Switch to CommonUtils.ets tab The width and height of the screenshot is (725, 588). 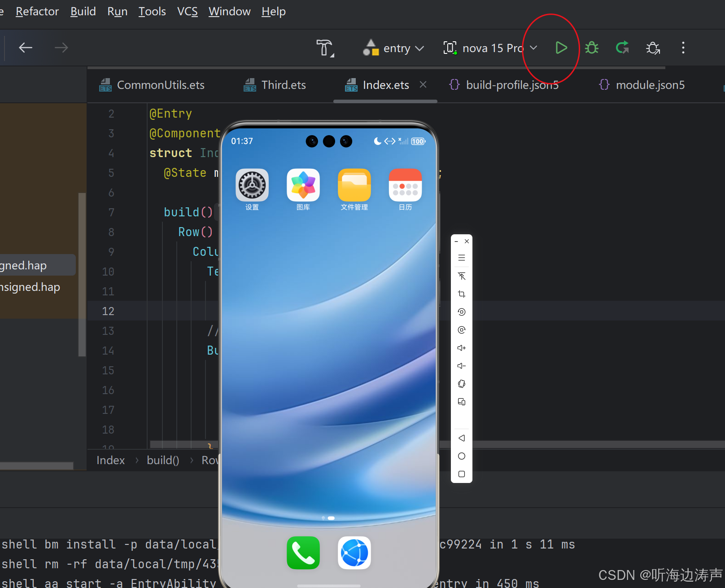pyautogui.click(x=152, y=85)
